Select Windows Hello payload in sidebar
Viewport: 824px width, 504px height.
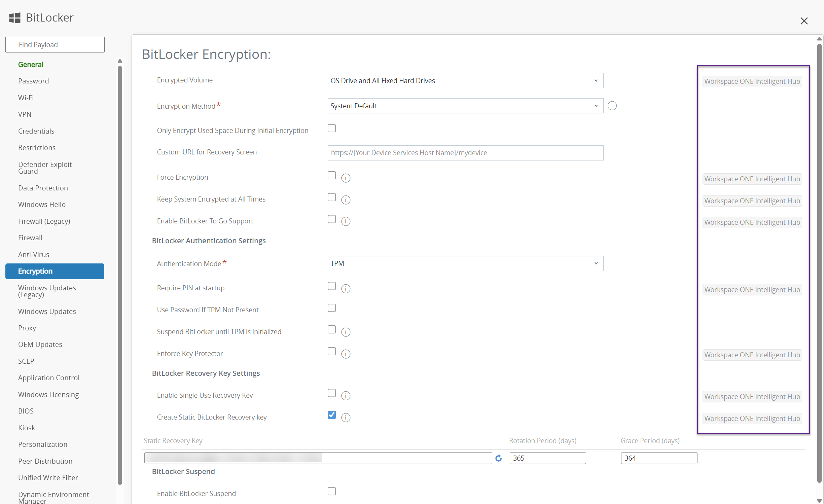[42, 205]
